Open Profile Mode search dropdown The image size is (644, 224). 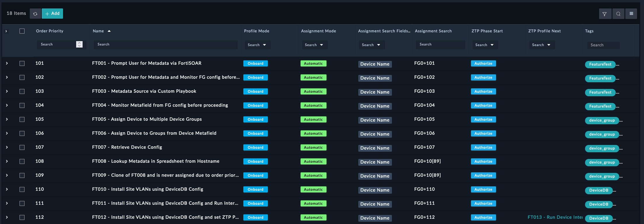(x=257, y=45)
